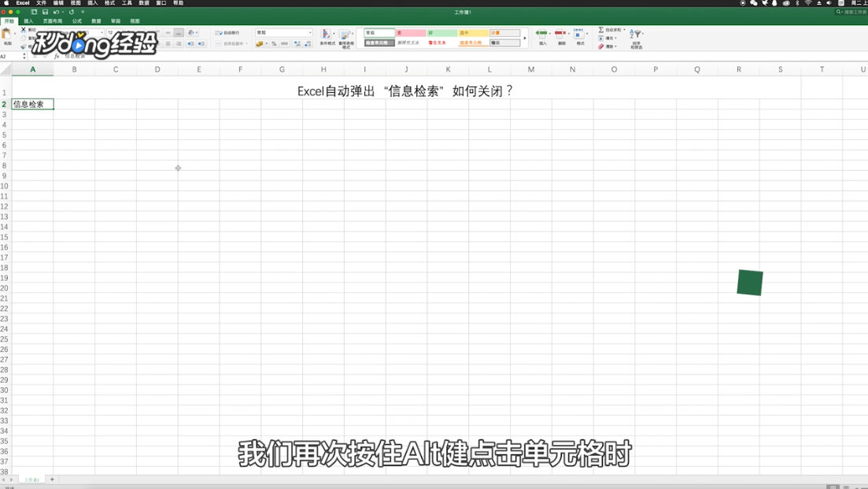Click the percent style icon
This screenshot has width=868, height=489.
274,43
